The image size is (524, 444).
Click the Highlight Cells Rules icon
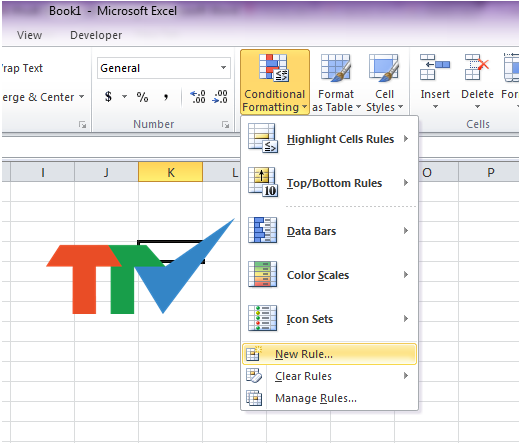click(263, 138)
